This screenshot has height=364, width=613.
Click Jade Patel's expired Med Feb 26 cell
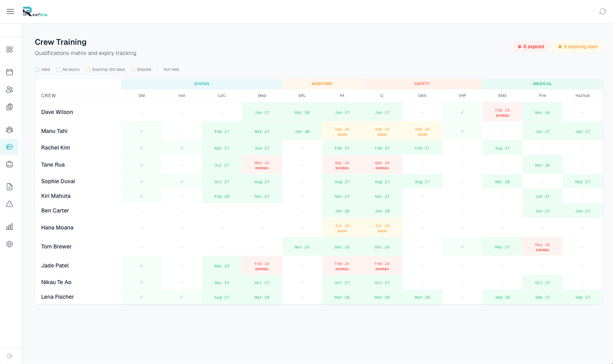point(262,266)
